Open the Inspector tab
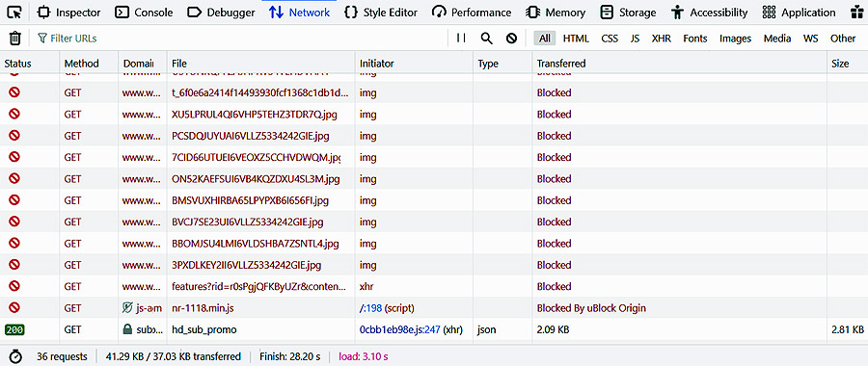This screenshot has height=366, width=868. coord(68,13)
